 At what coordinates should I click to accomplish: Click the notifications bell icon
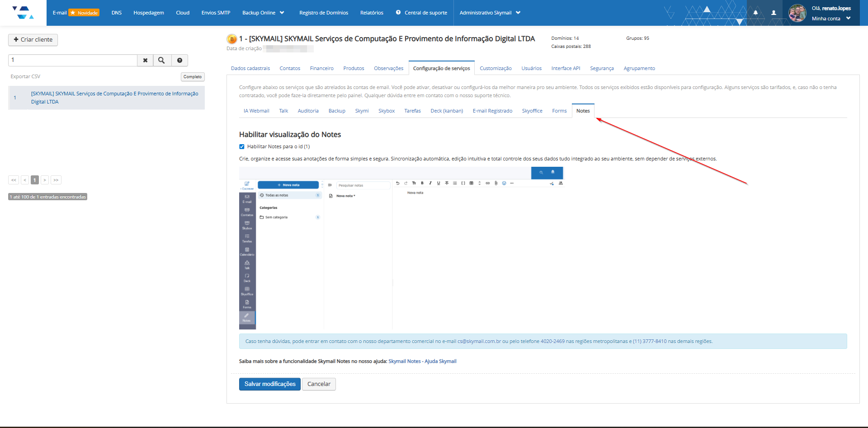pos(755,13)
